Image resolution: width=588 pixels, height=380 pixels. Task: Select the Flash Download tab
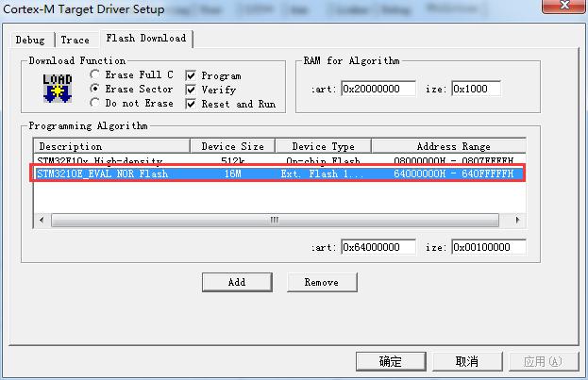point(146,39)
